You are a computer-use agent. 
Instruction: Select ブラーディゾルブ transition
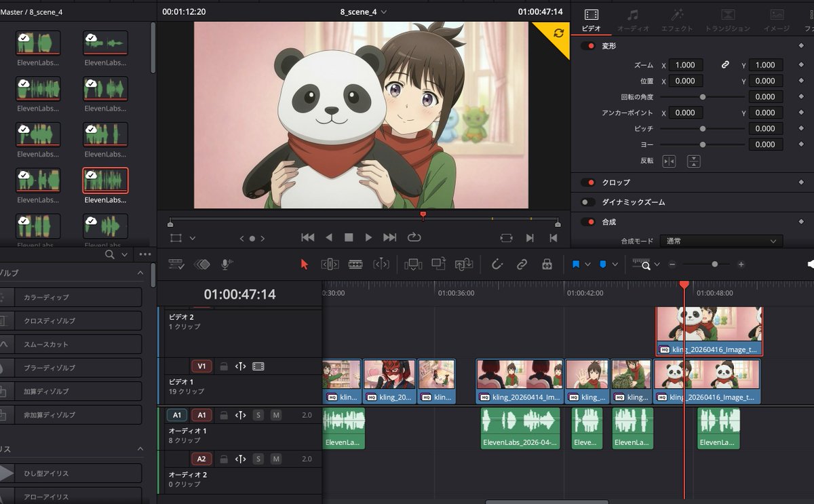click(71, 368)
